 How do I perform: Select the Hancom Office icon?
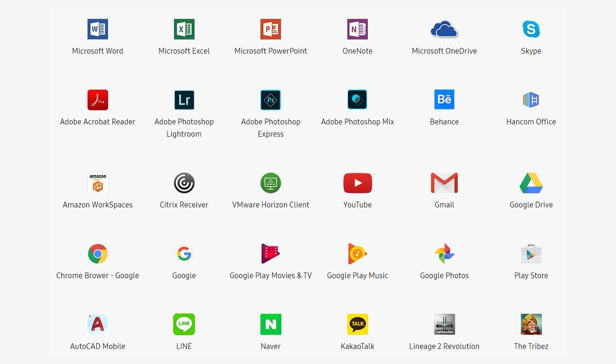[531, 100]
